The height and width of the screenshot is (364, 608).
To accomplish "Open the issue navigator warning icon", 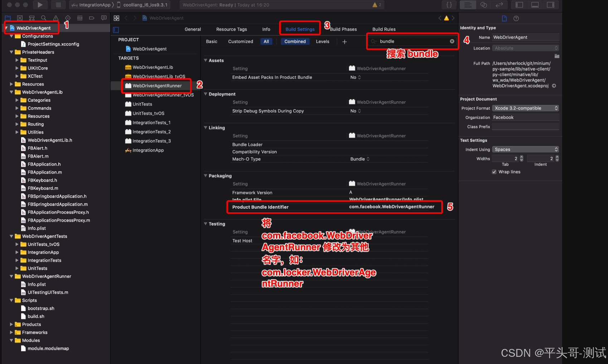I will click(x=56, y=18).
